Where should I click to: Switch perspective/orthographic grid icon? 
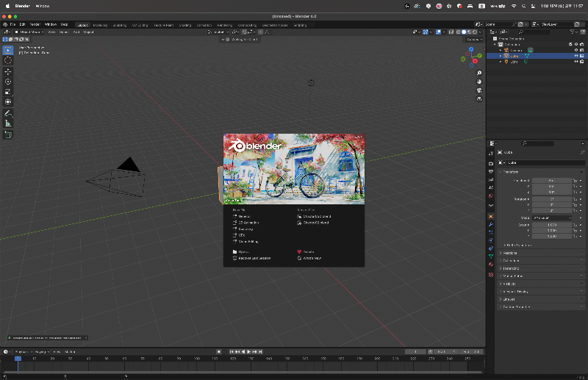(479, 99)
